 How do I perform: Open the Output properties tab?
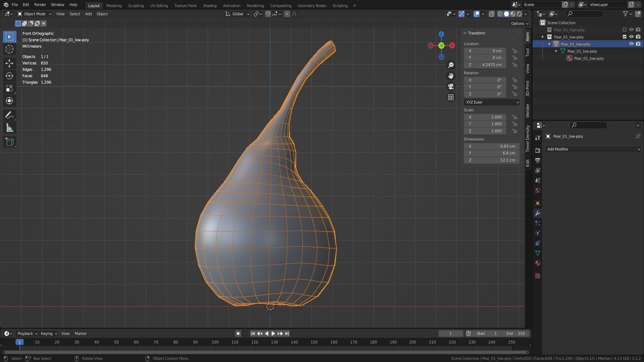538,161
